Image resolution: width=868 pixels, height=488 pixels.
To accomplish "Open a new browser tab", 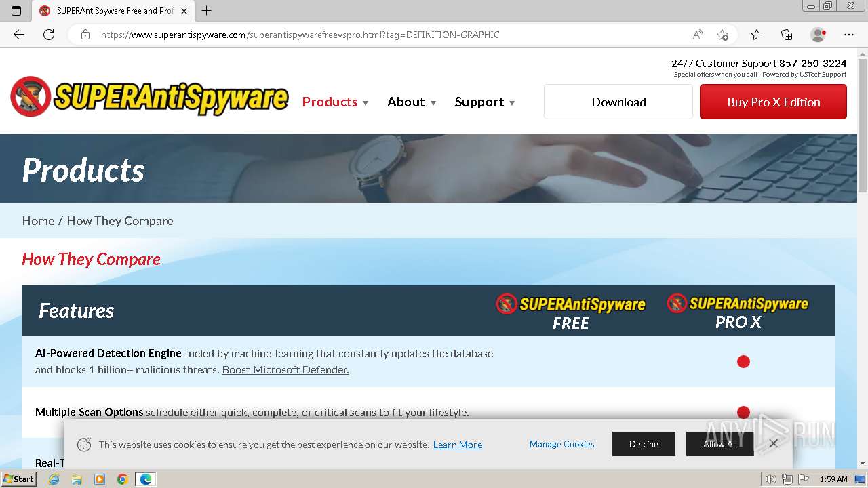I will pos(207,11).
